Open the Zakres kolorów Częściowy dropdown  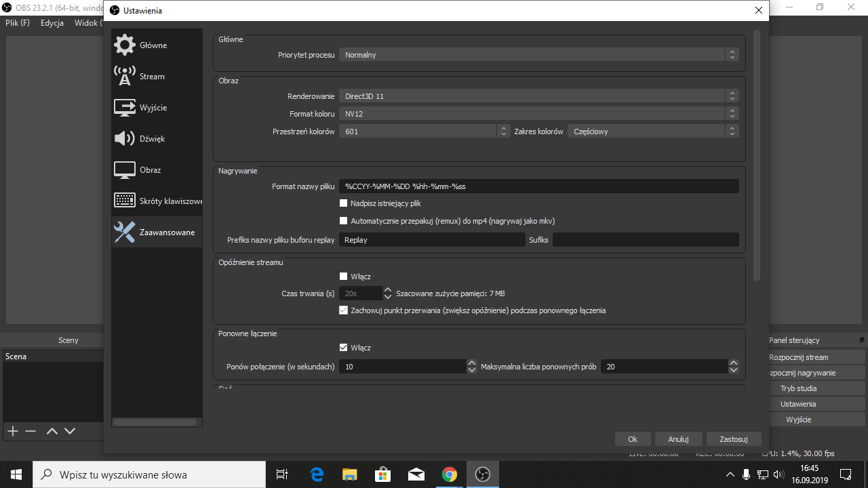pos(654,131)
